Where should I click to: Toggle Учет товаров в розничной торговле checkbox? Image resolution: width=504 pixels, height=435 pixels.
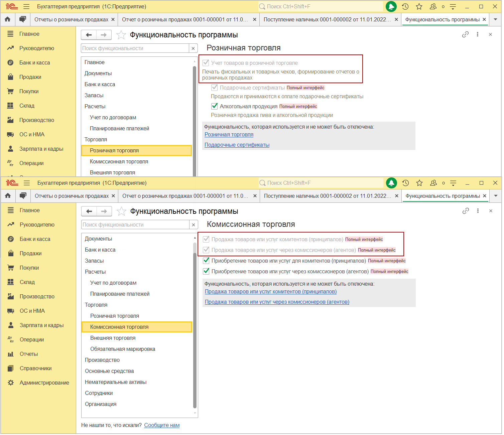coord(206,63)
